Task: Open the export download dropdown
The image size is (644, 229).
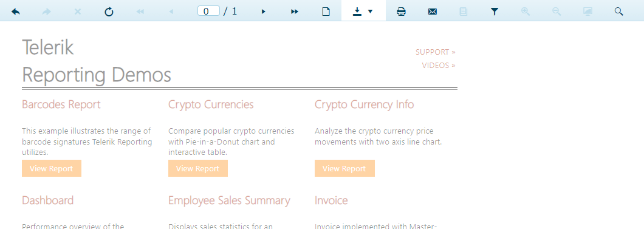Action: pos(363,11)
